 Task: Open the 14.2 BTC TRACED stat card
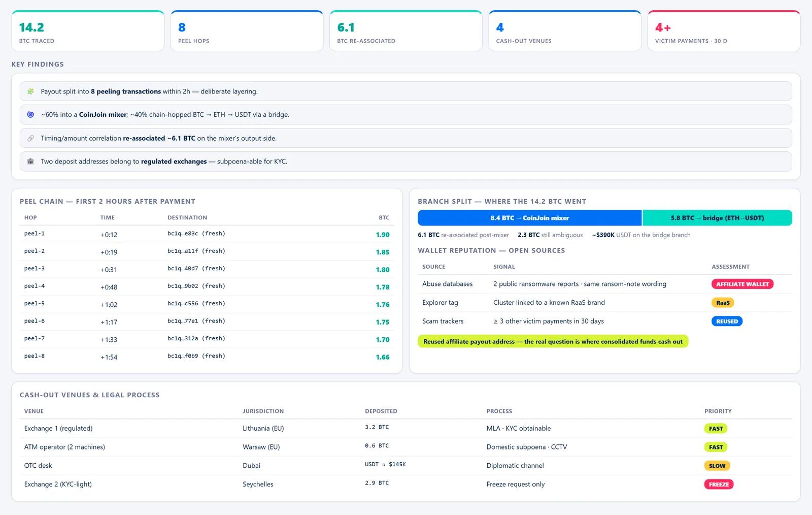click(x=88, y=31)
